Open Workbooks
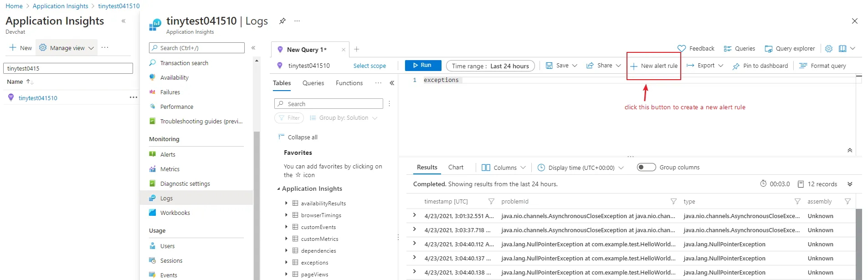 coord(175,213)
